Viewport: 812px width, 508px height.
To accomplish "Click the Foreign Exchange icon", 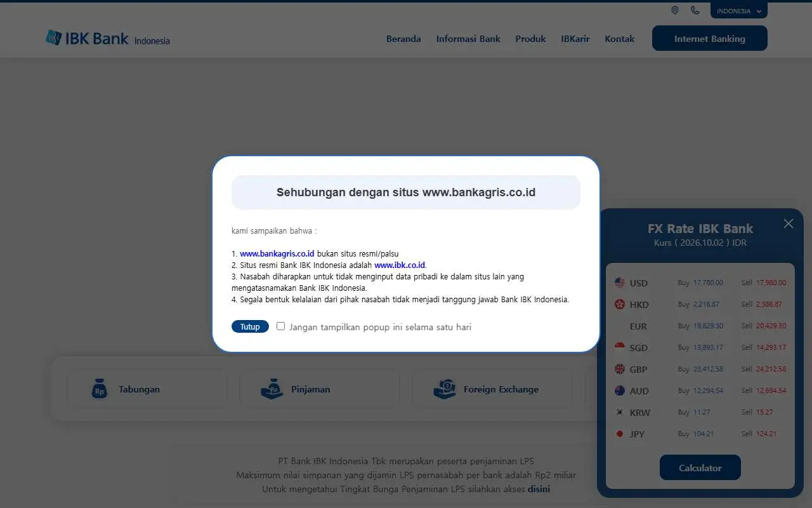I will coord(445,389).
